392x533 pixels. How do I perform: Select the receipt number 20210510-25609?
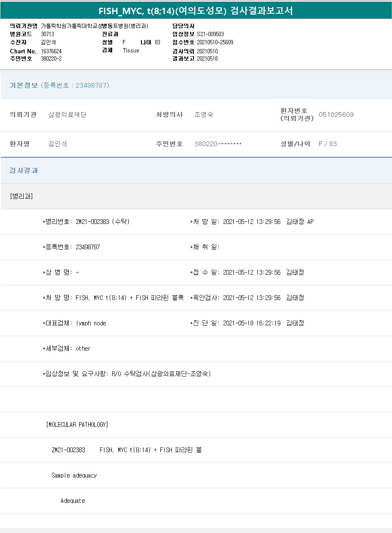(215, 42)
